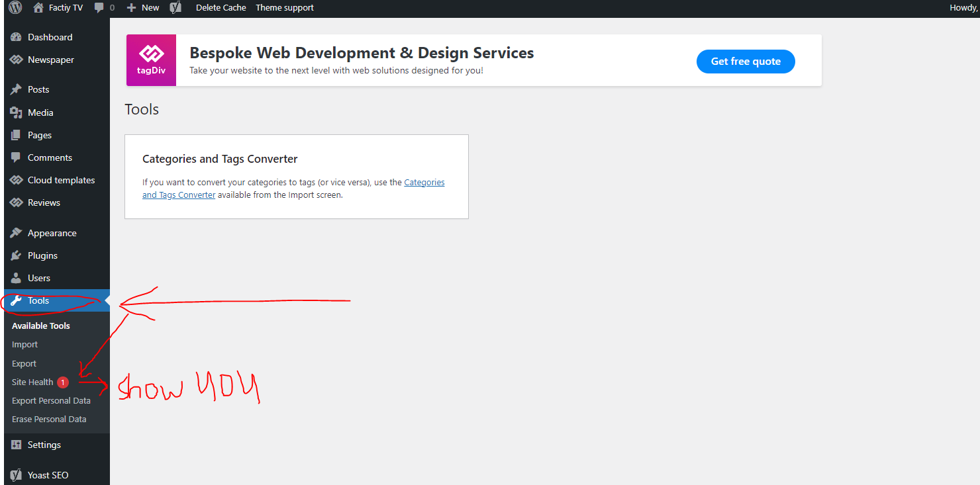The height and width of the screenshot is (485, 980).
Task: Click the Tools page heading
Action: click(142, 109)
